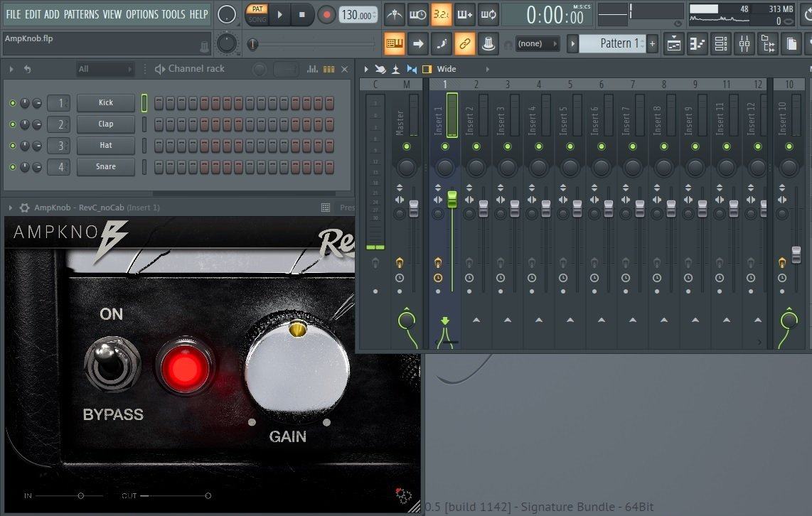Open the FILE menu
The width and height of the screenshot is (812, 516).
[14, 14]
